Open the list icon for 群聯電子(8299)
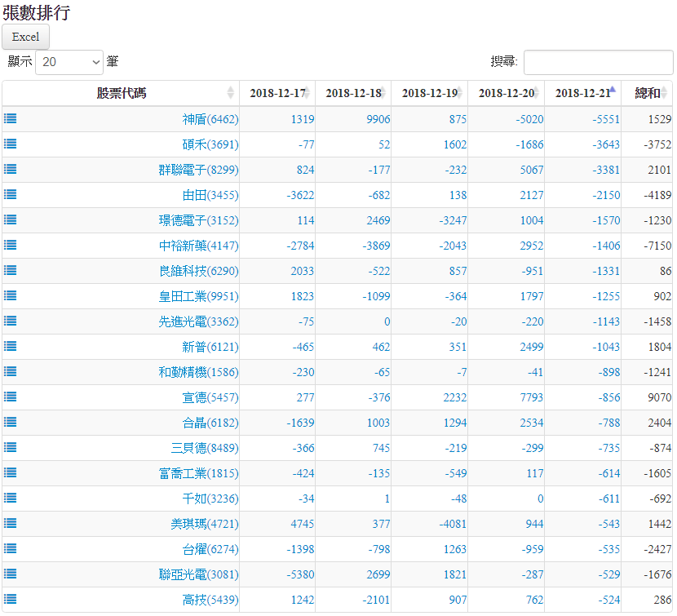This screenshot has width=677, height=616. 10,169
